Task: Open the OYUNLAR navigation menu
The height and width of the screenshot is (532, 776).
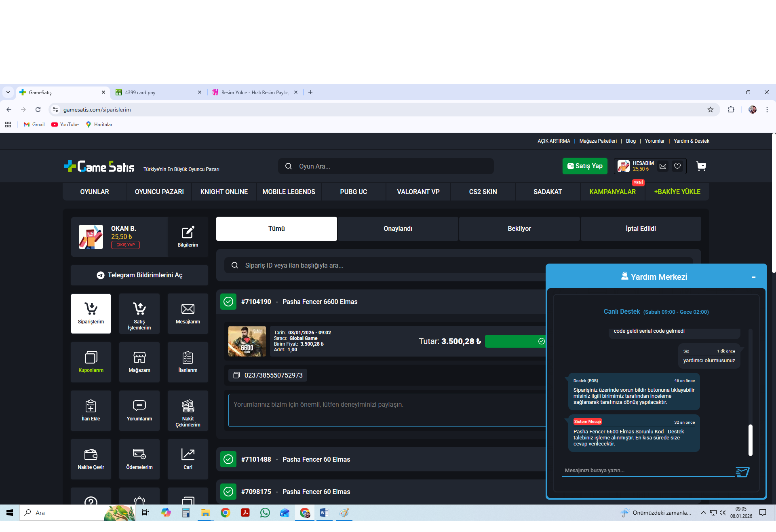Action: (x=95, y=192)
